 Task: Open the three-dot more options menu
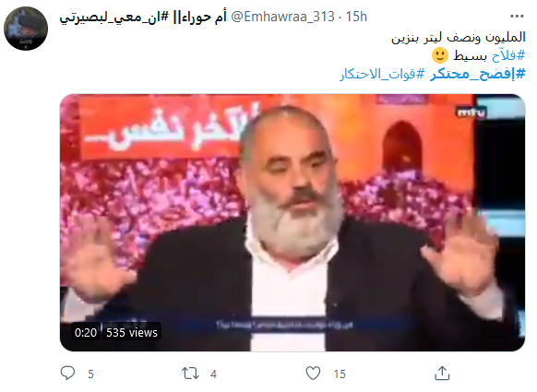[x=517, y=16]
